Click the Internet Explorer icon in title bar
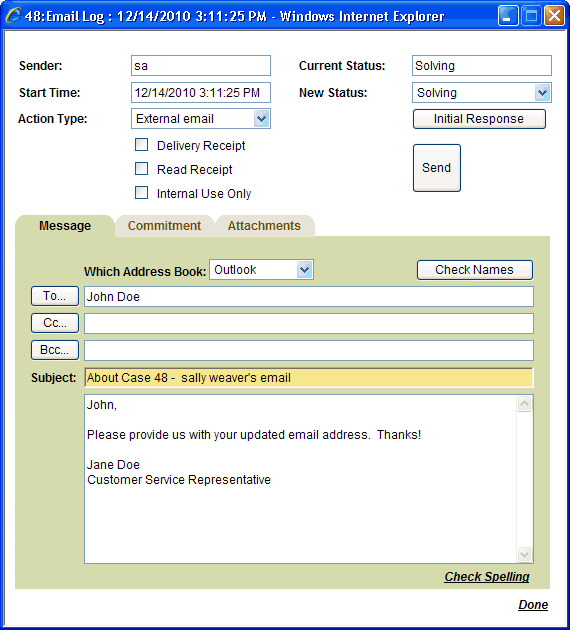Screen dimensions: 570x630 (x=12, y=16)
